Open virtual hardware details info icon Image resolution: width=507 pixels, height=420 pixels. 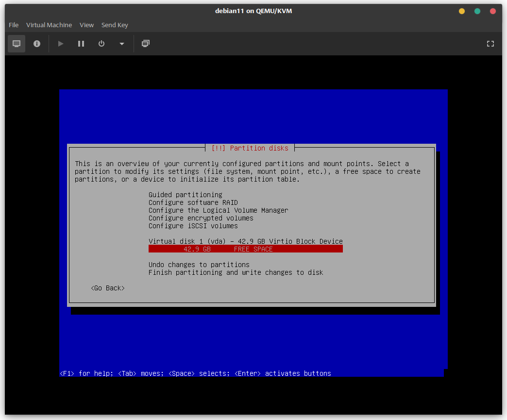point(37,44)
